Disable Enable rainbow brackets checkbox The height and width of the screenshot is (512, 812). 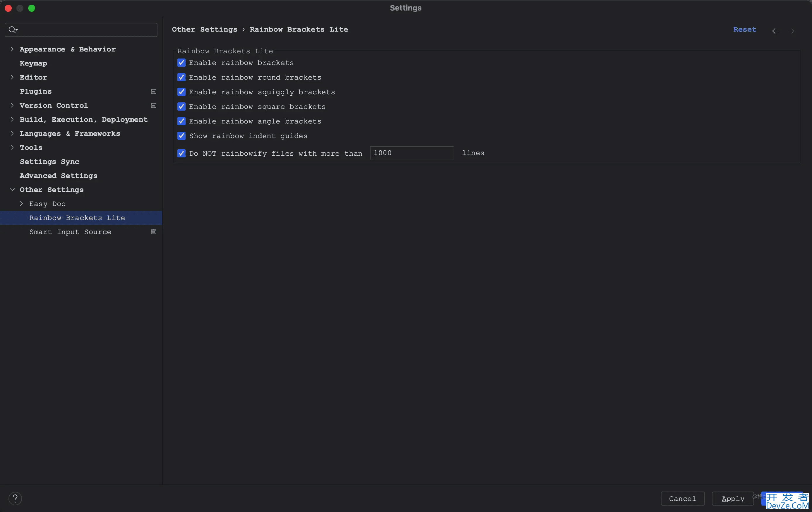coord(181,63)
